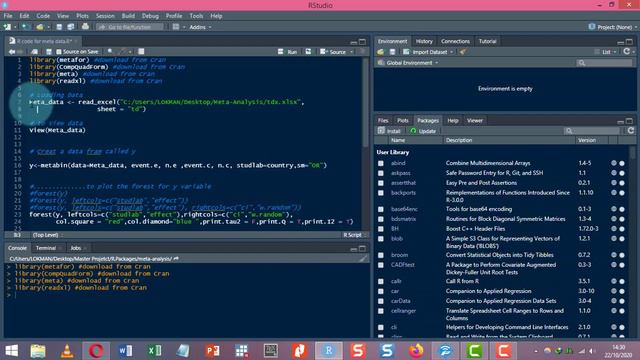Click the Go to file/function field
This screenshot has width=640, height=360.
pyautogui.click(x=130, y=27)
